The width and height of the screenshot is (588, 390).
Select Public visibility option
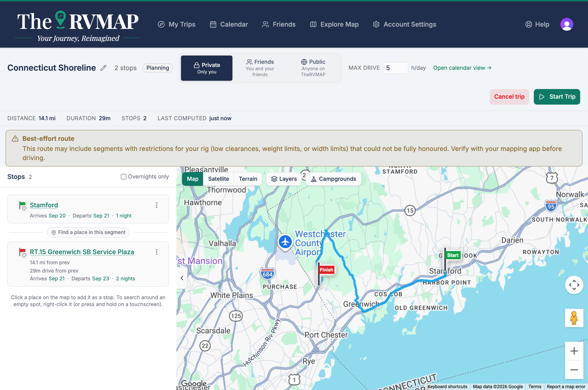tap(313, 68)
